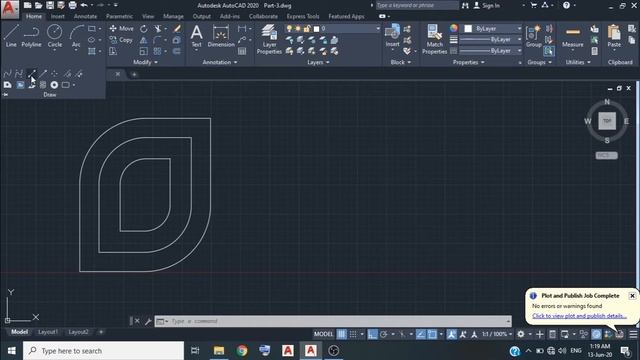This screenshot has width=640, height=360.
Task: Switch to the Layout2 tab
Action: click(x=78, y=332)
